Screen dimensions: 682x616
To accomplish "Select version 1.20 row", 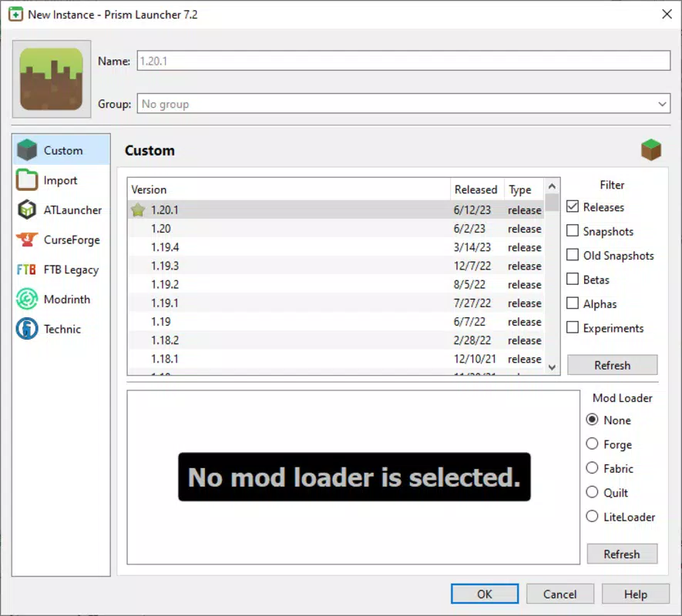I will (x=335, y=229).
